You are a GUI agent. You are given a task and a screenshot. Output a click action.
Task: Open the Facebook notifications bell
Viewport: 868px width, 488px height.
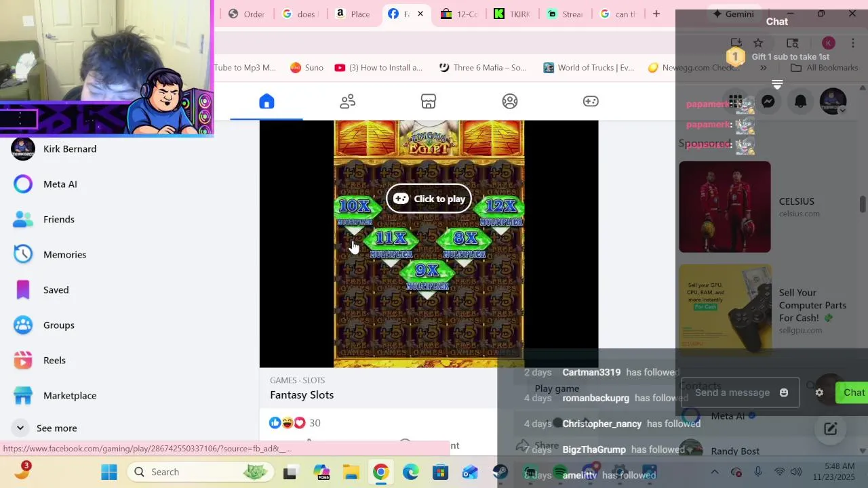click(x=800, y=102)
